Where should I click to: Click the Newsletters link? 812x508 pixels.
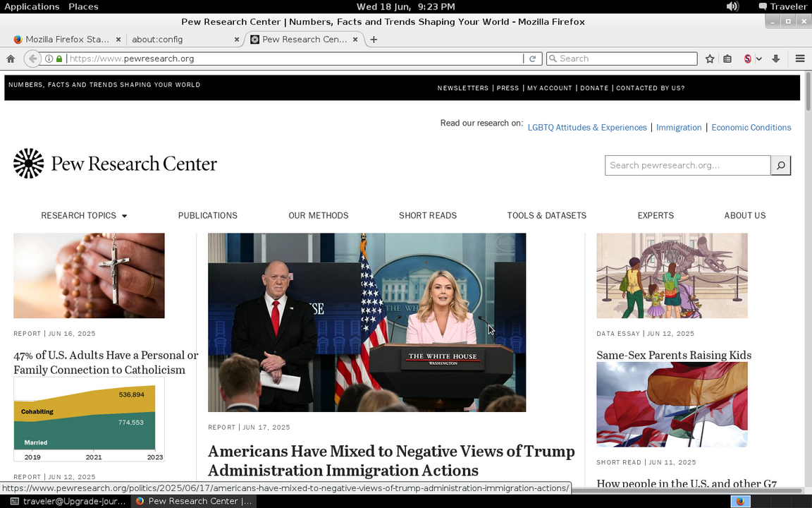[463, 88]
